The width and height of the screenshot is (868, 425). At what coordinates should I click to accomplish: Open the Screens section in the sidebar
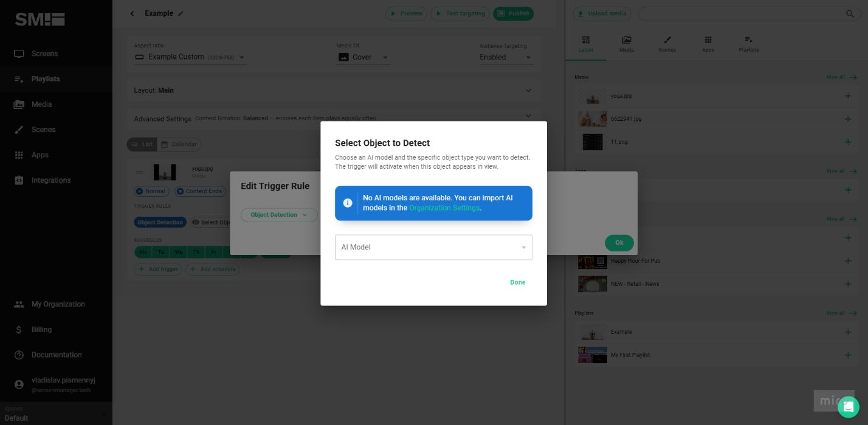tap(44, 53)
